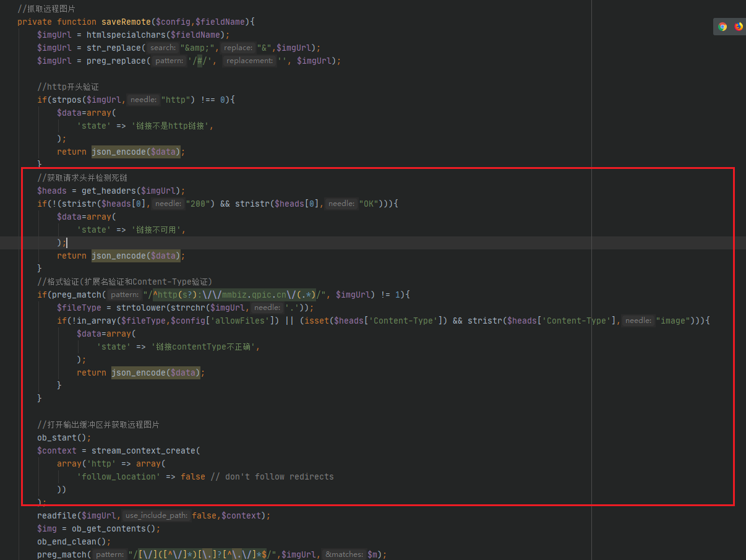Click the use_include_path: parameter hint
The width and height of the screenshot is (746, 560).
pos(156,515)
